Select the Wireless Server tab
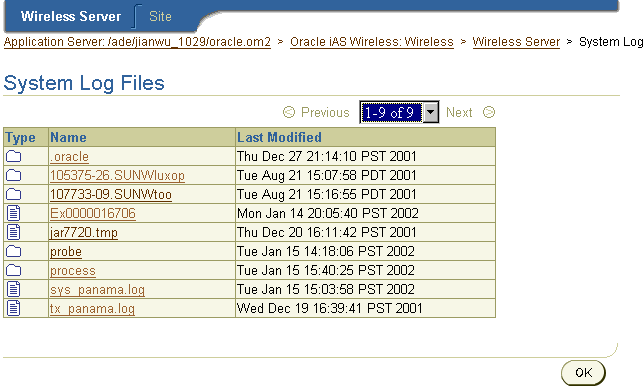 (x=71, y=16)
